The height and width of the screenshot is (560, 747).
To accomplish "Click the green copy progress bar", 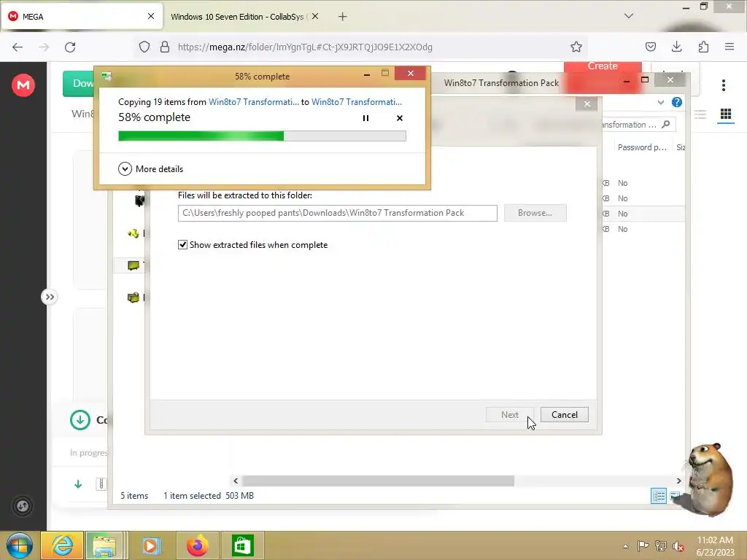I will (x=262, y=136).
